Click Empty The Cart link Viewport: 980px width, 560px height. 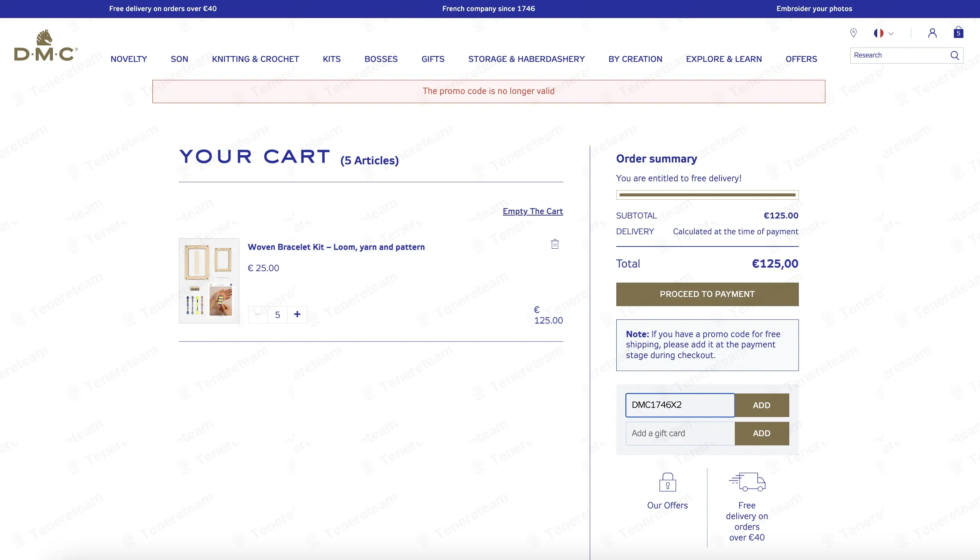pyautogui.click(x=533, y=211)
